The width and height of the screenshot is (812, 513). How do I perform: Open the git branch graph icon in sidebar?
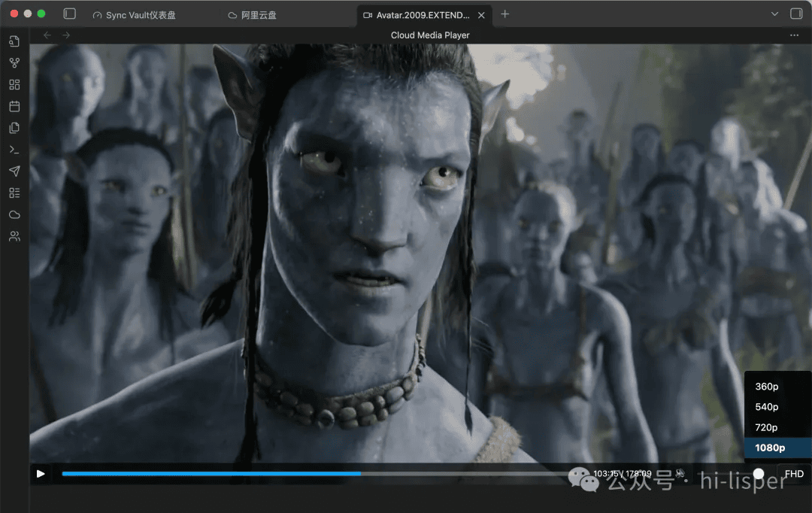[x=14, y=62]
